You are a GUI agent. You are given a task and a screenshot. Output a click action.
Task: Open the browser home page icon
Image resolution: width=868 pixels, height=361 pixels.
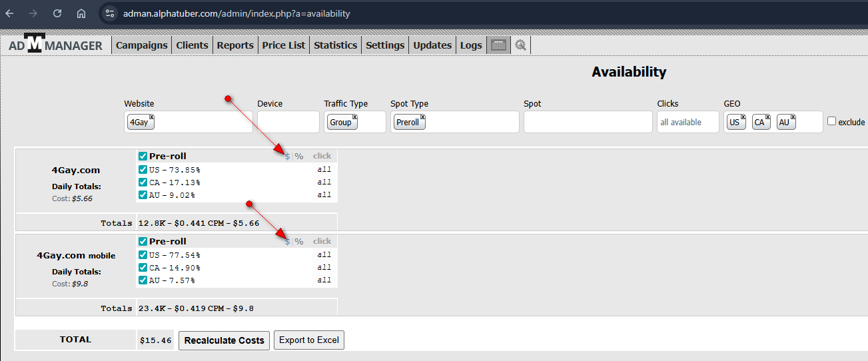pyautogui.click(x=81, y=13)
